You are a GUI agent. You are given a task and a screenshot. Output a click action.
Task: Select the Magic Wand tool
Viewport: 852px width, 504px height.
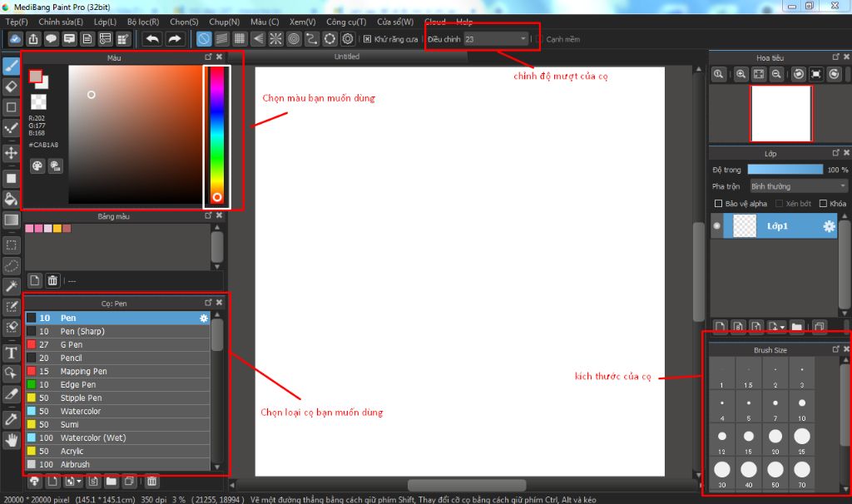[x=11, y=286]
